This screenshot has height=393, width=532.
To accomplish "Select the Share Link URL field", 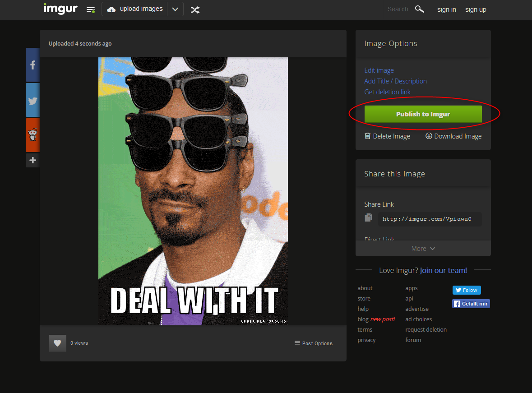I will pos(430,219).
